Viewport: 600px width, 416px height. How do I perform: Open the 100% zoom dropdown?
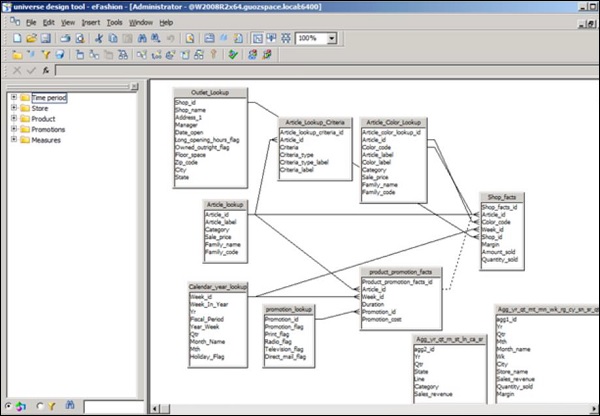click(332, 38)
